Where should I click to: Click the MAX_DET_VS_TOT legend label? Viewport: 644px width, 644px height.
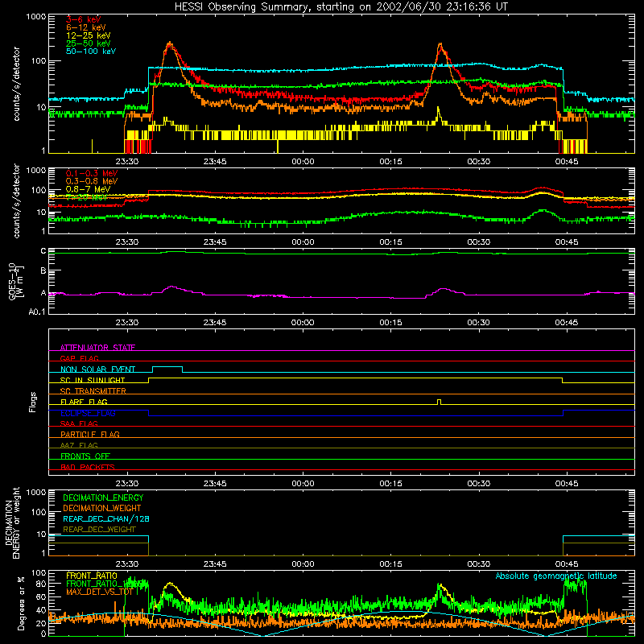click(x=100, y=592)
